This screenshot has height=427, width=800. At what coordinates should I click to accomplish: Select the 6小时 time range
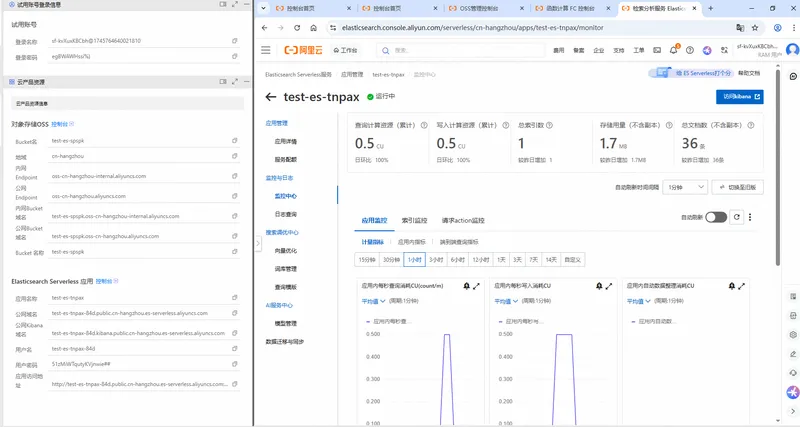pos(458,260)
